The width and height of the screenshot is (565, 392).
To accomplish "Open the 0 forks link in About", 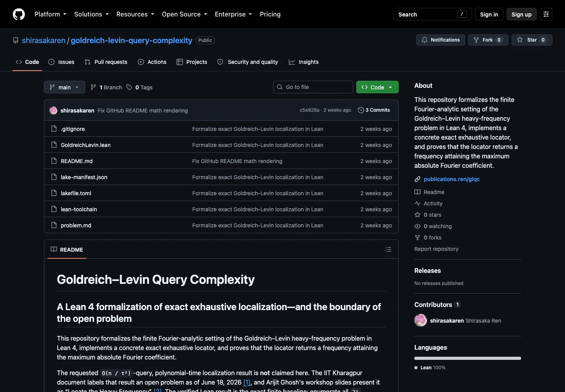I will pyautogui.click(x=428, y=238).
